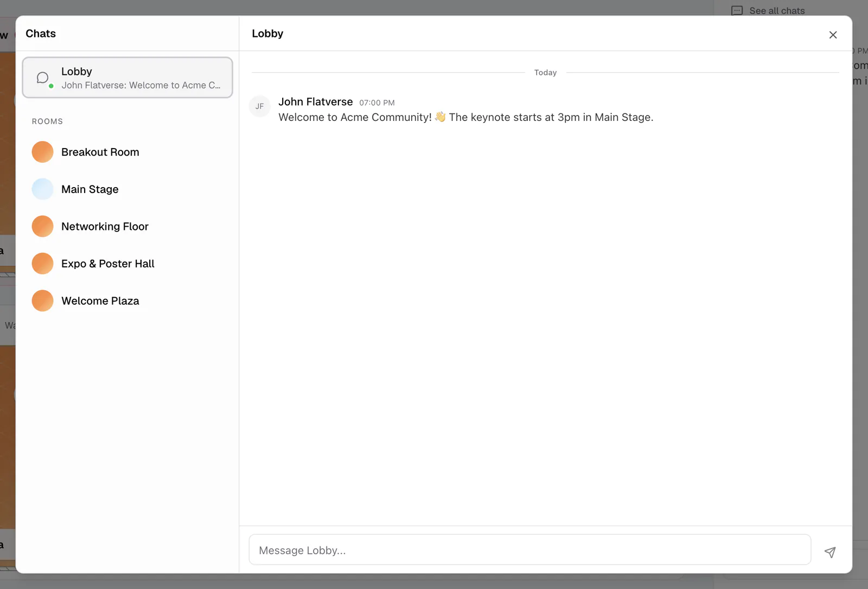This screenshot has width=868, height=589.
Task: Click the 07:00 PM message timestamp
Action: (x=377, y=103)
